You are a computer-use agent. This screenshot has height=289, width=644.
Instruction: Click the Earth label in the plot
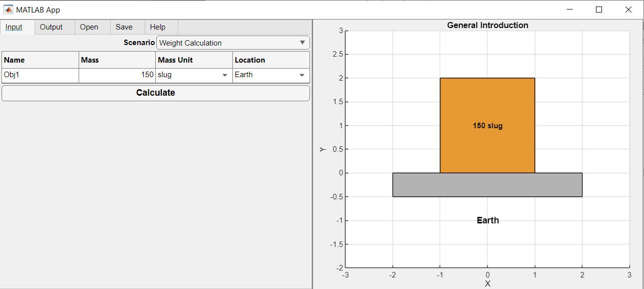(x=488, y=220)
